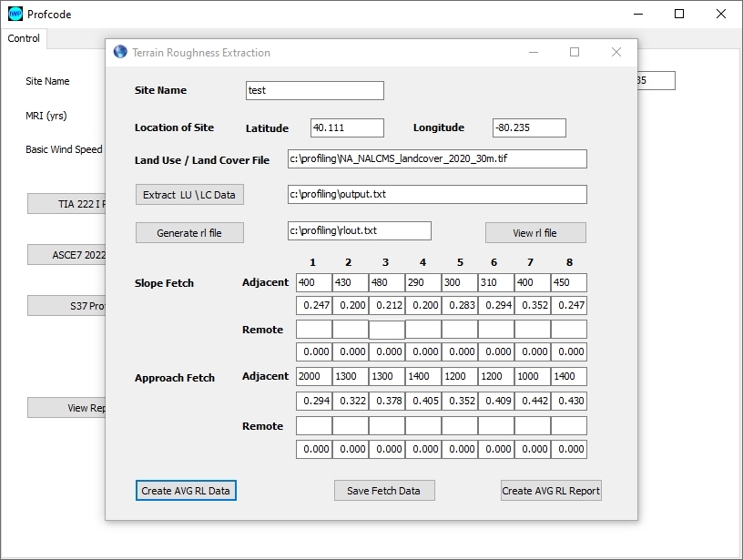Click the Site Name field containing test
Image resolution: width=743 pixels, height=560 pixels.
[315, 91]
